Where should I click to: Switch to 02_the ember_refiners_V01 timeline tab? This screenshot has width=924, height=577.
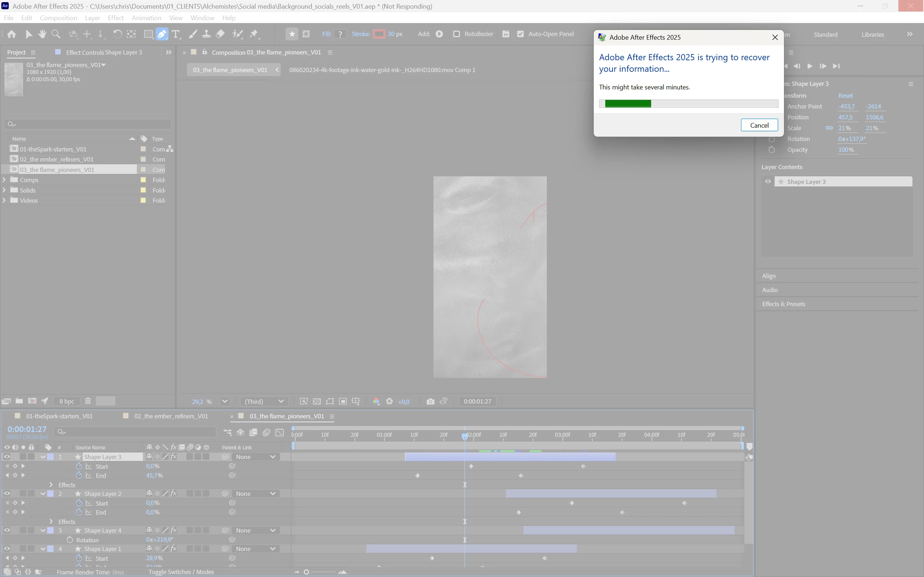pyautogui.click(x=171, y=416)
